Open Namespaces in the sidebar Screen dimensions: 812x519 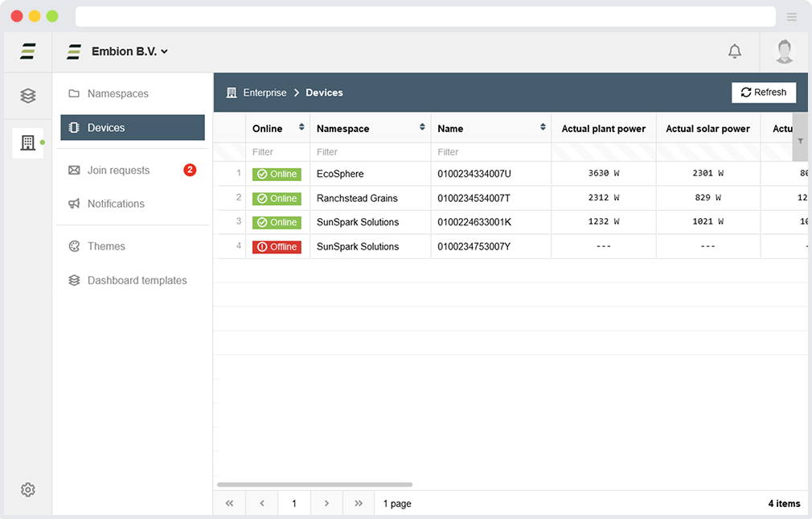pyautogui.click(x=117, y=93)
